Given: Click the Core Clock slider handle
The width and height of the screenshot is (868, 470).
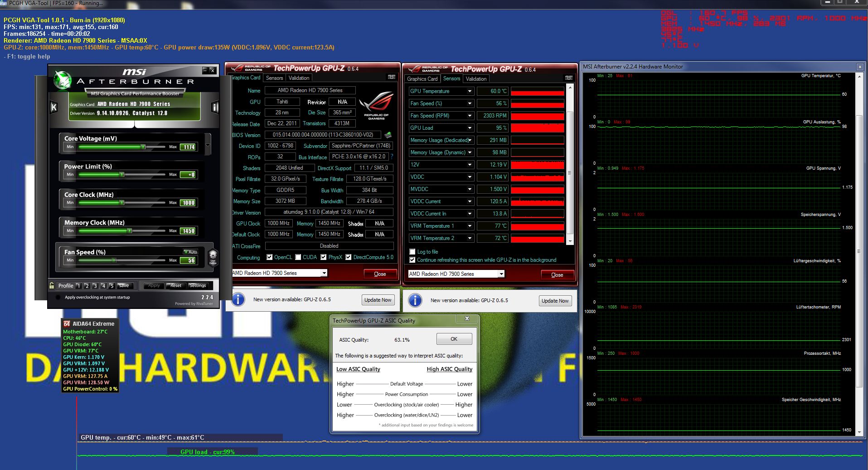Looking at the screenshot, I should coord(121,202).
